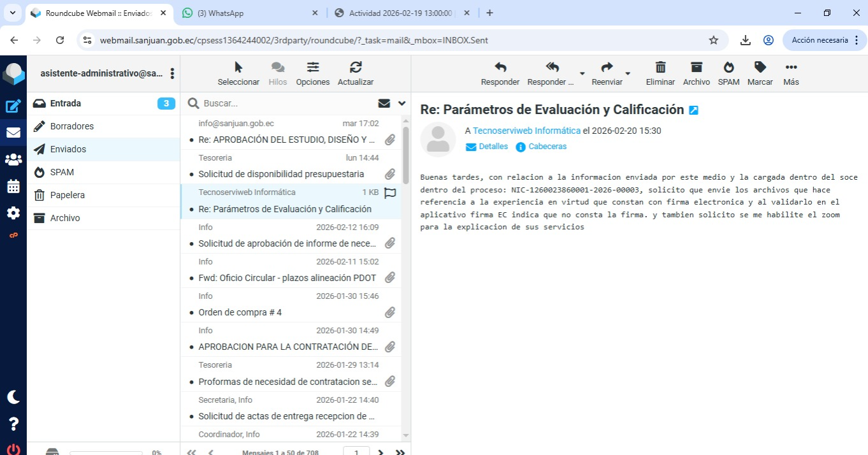
Task: Switch to the WhatsApp browser tab
Action: point(250,13)
